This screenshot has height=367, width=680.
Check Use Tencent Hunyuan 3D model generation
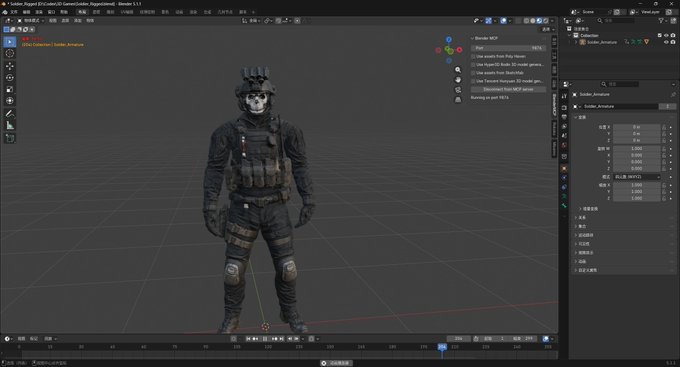tap(473, 81)
